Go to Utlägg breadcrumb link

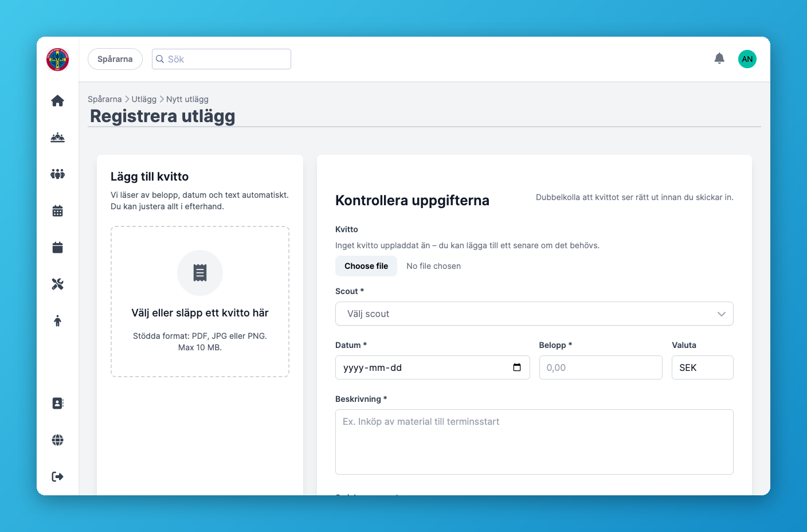pos(144,99)
